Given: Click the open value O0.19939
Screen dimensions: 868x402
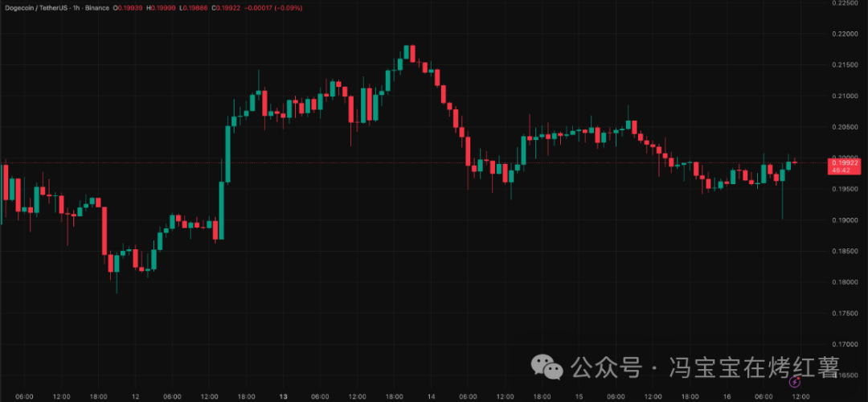Looking at the screenshot, I should point(127,7).
